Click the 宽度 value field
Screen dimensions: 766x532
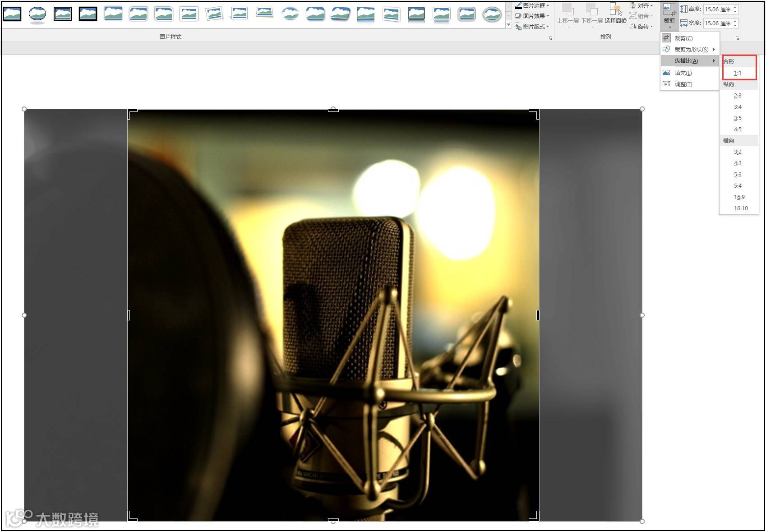718,23
